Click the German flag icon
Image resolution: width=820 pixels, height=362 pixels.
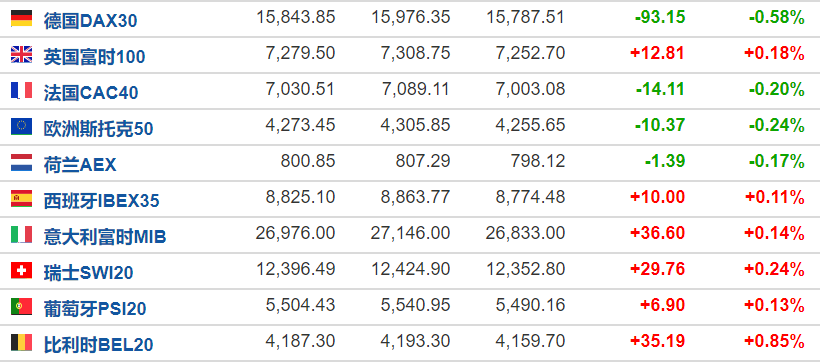click(x=21, y=18)
